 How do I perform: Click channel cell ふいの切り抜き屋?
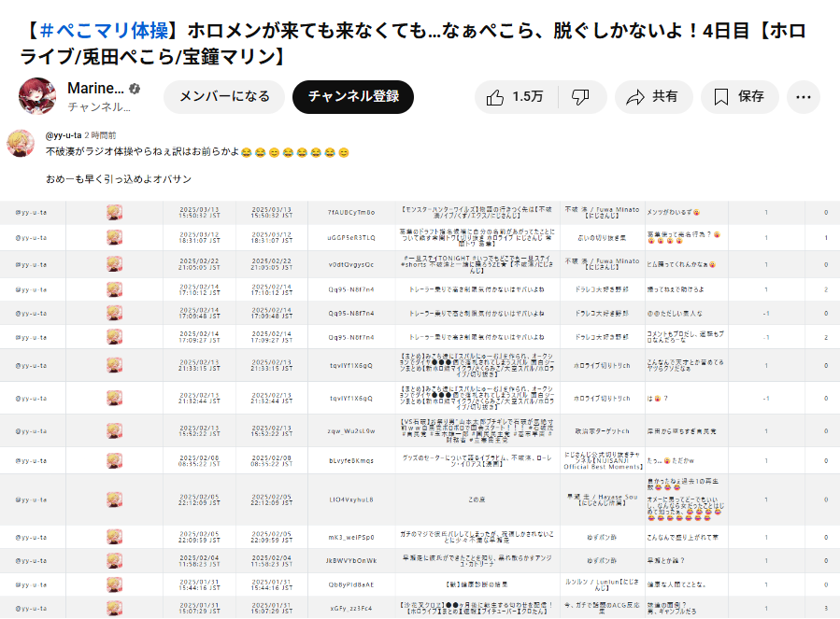[602, 237]
